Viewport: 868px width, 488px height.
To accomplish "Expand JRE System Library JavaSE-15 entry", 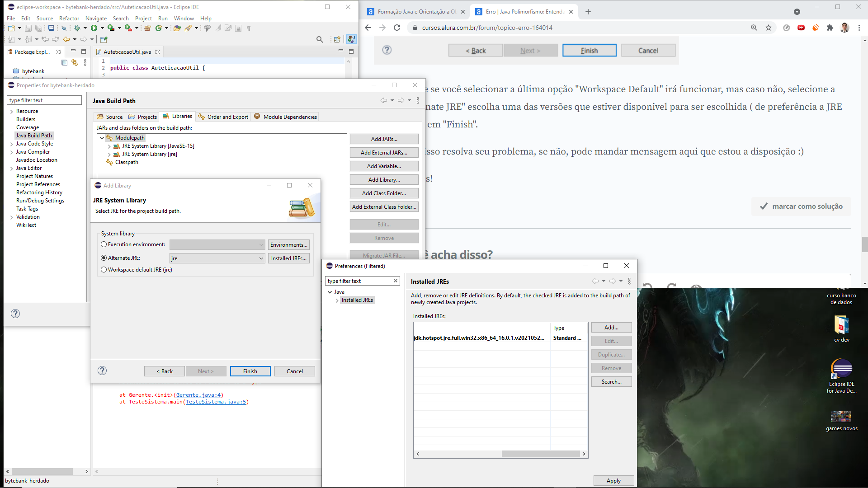I will (x=110, y=146).
